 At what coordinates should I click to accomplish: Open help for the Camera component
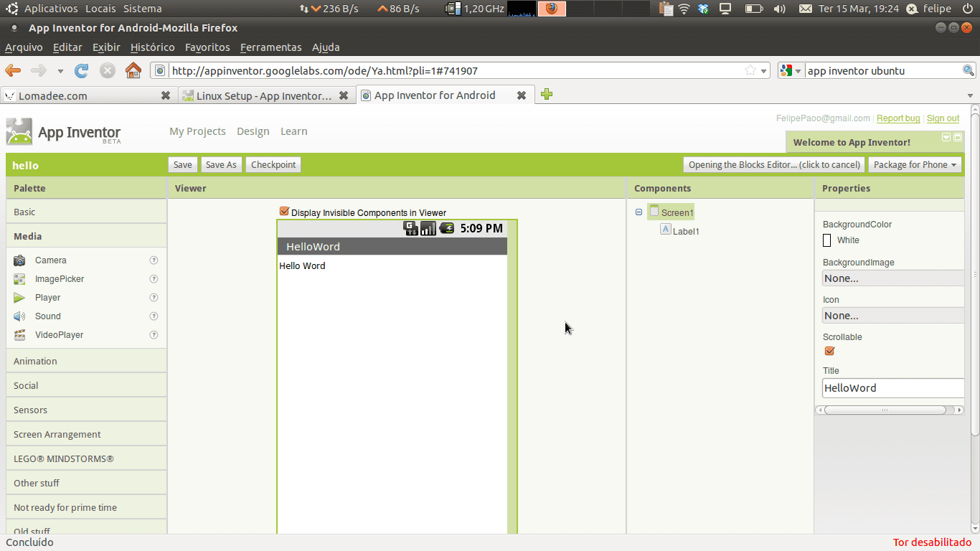[154, 260]
